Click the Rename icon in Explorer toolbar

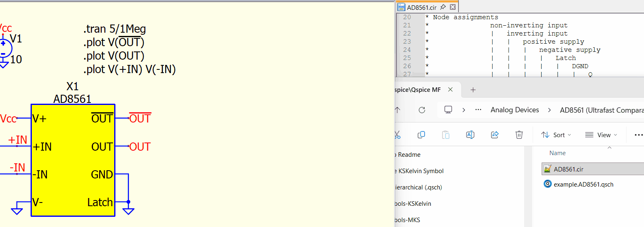(x=470, y=135)
